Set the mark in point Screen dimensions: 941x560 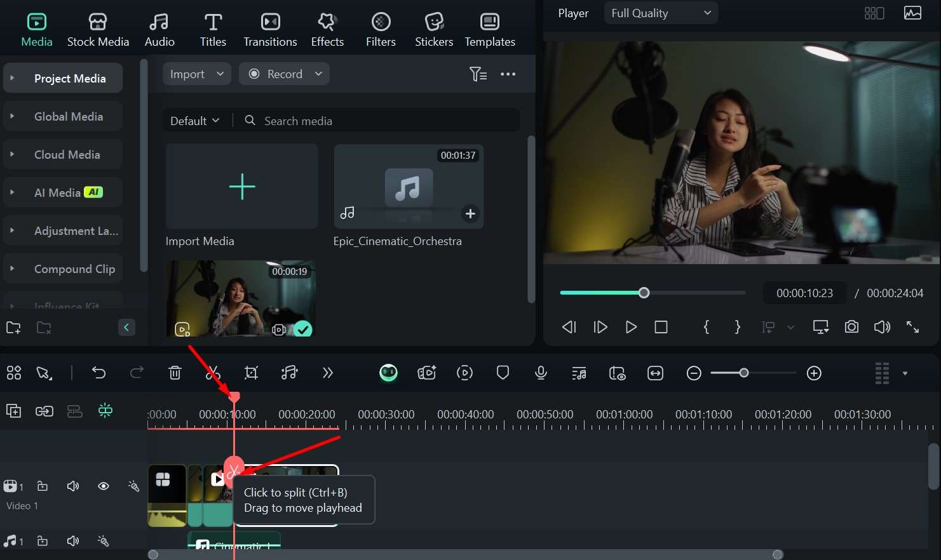(x=707, y=327)
